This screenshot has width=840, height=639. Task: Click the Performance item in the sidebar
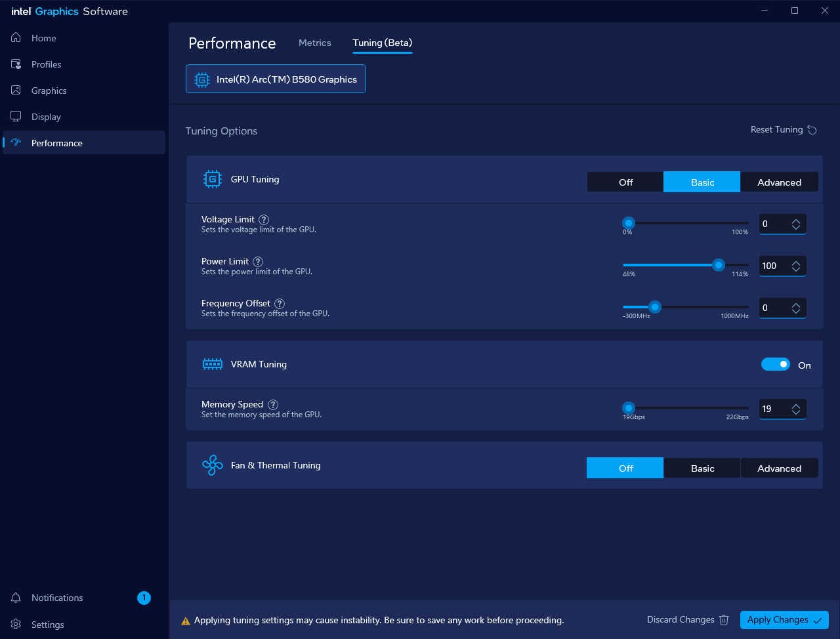[84, 142]
